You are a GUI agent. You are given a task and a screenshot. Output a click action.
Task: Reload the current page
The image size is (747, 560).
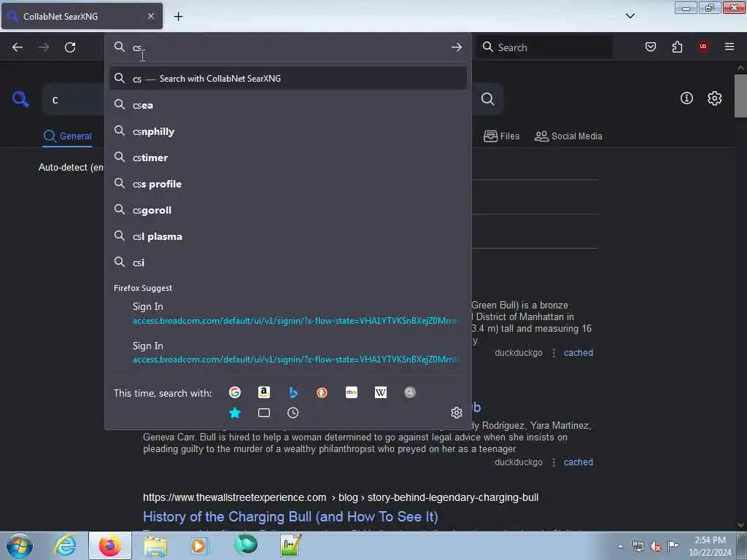[70, 47]
